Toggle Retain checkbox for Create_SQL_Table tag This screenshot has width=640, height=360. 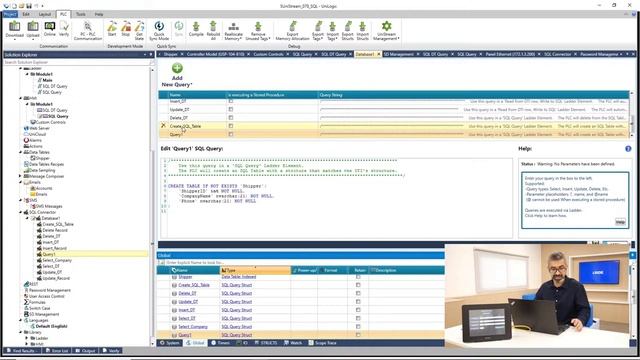coord(358,285)
